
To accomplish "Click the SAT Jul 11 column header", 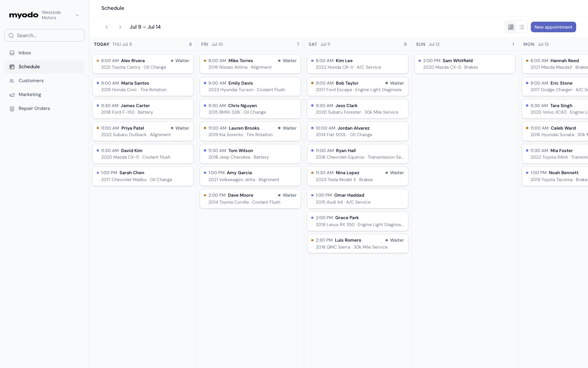I will (x=358, y=44).
